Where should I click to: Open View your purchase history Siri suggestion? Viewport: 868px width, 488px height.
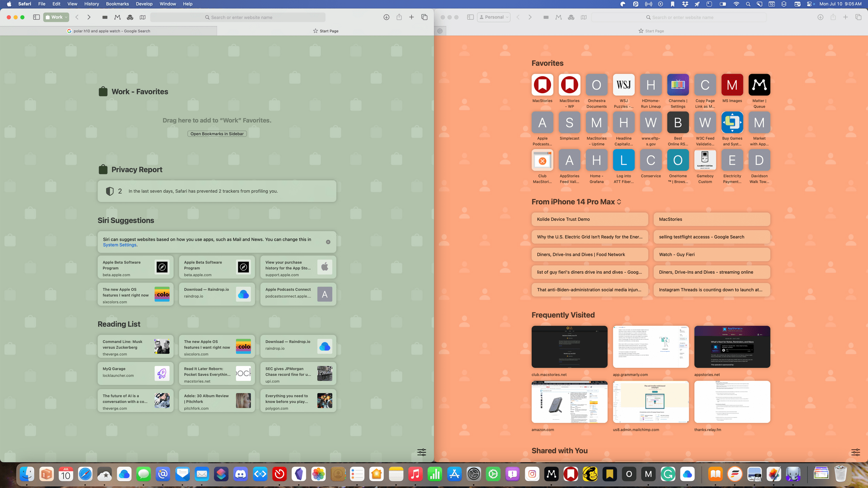[x=298, y=267]
